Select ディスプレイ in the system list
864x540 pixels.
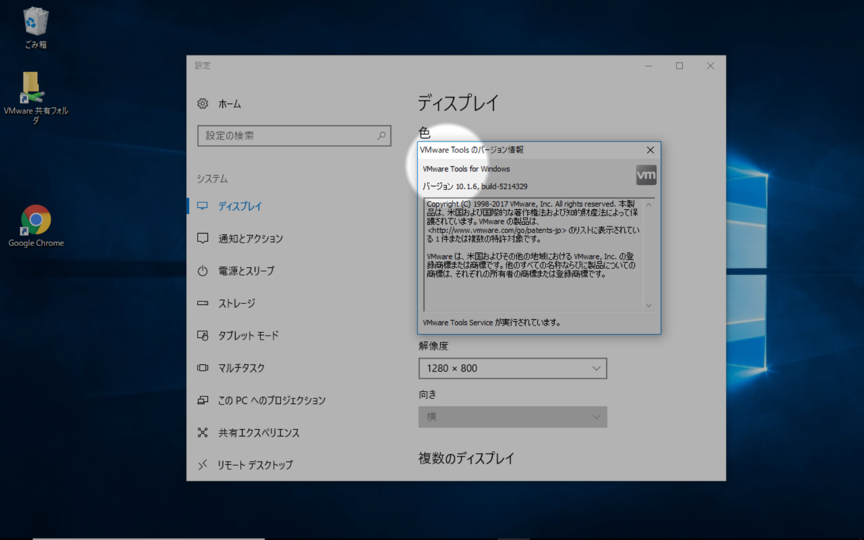240,206
